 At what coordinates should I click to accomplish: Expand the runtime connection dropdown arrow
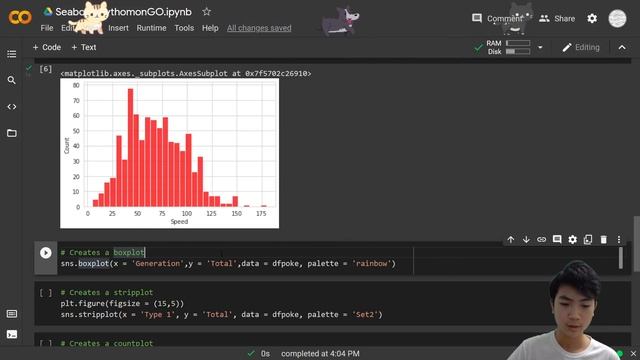click(x=540, y=47)
